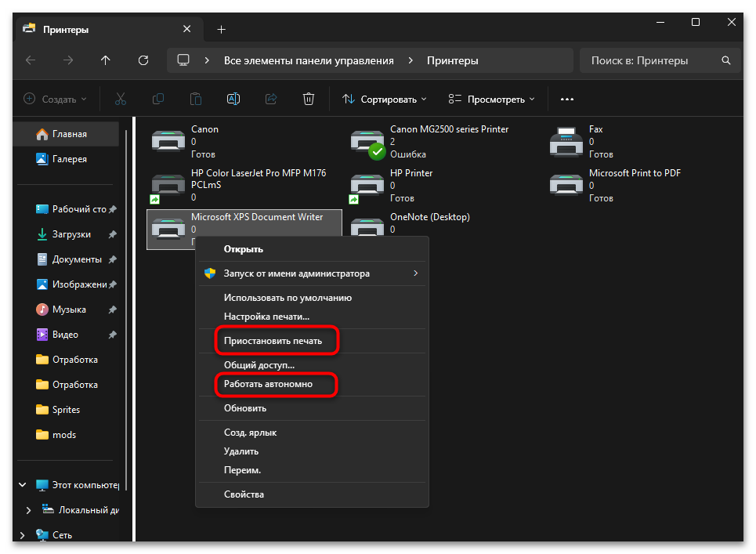The width and height of the screenshot is (756, 554).
Task: Select the HP Printer icon
Action: (367, 187)
